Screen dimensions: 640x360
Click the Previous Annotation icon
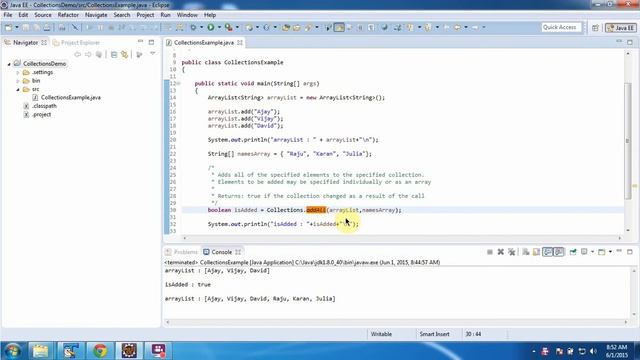(x=428, y=27)
